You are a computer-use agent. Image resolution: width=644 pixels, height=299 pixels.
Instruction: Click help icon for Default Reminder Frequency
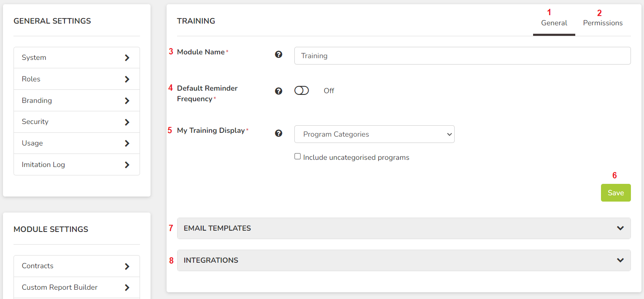278,91
